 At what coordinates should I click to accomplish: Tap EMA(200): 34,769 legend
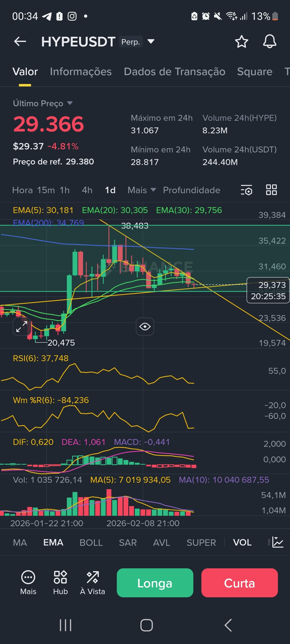(x=48, y=223)
